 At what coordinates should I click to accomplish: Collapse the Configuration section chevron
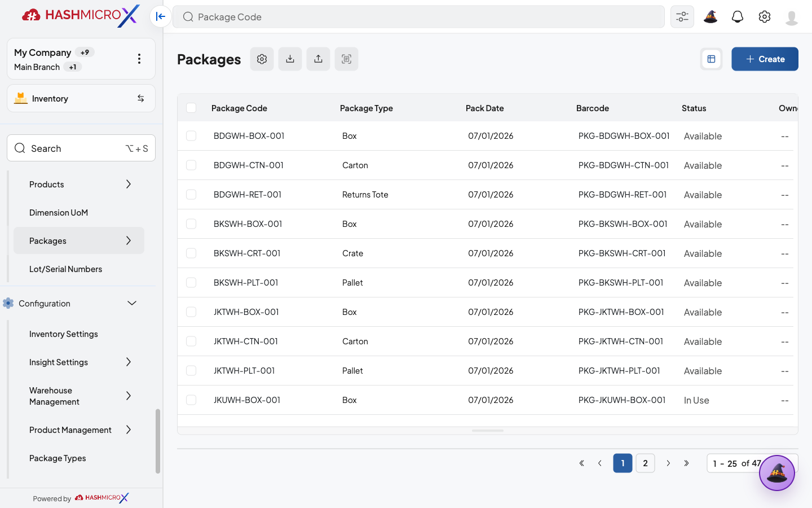(x=132, y=303)
